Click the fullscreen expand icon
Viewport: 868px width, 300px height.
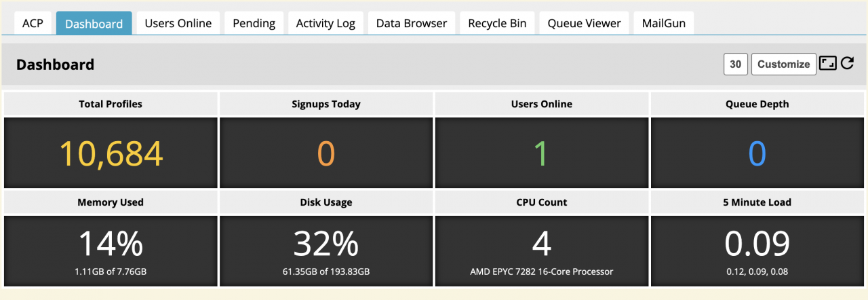coord(827,64)
